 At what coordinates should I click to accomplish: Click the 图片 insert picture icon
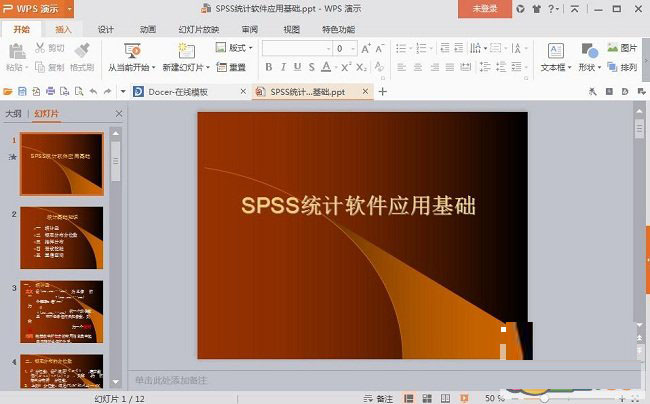click(622, 48)
